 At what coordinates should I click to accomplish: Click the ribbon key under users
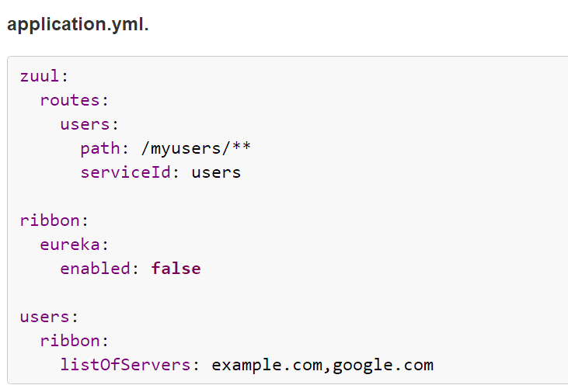coord(70,341)
